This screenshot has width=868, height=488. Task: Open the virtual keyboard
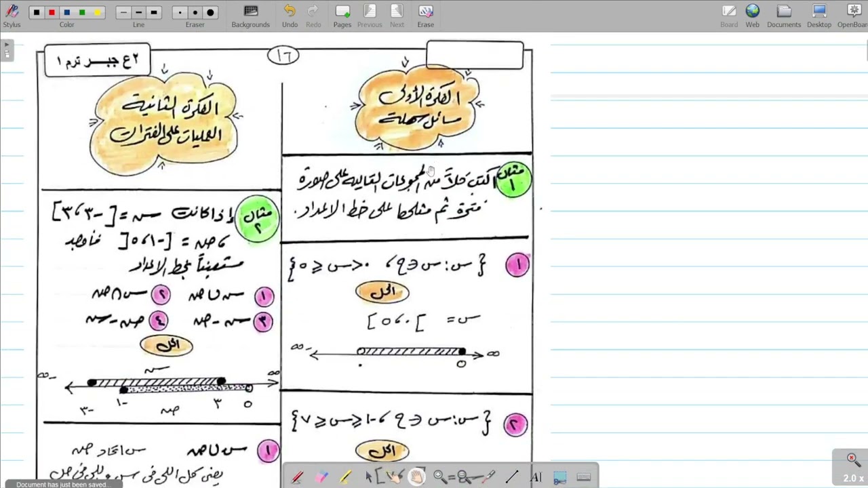pos(583,477)
